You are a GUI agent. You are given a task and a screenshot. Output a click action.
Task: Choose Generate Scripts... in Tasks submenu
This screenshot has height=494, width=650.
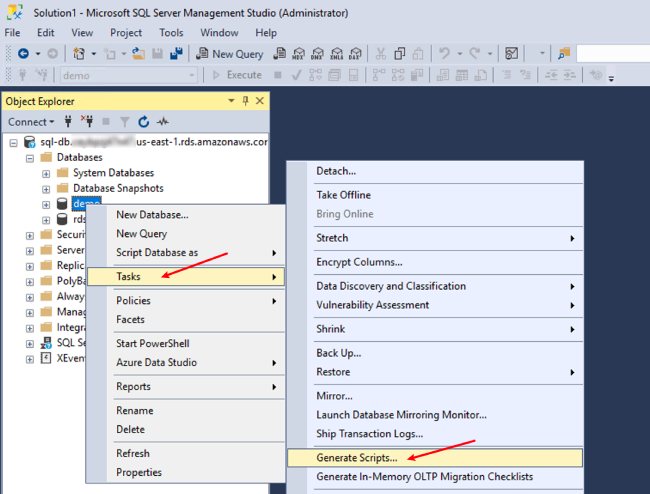pyautogui.click(x=435, y=458)
